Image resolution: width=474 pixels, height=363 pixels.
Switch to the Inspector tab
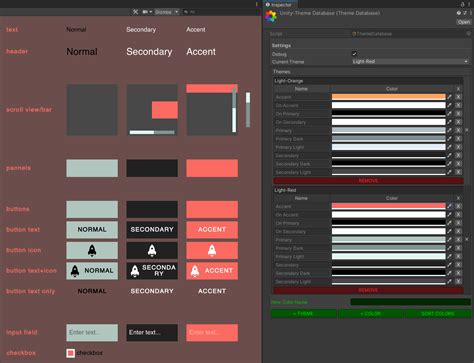click(x=279, y=4)
